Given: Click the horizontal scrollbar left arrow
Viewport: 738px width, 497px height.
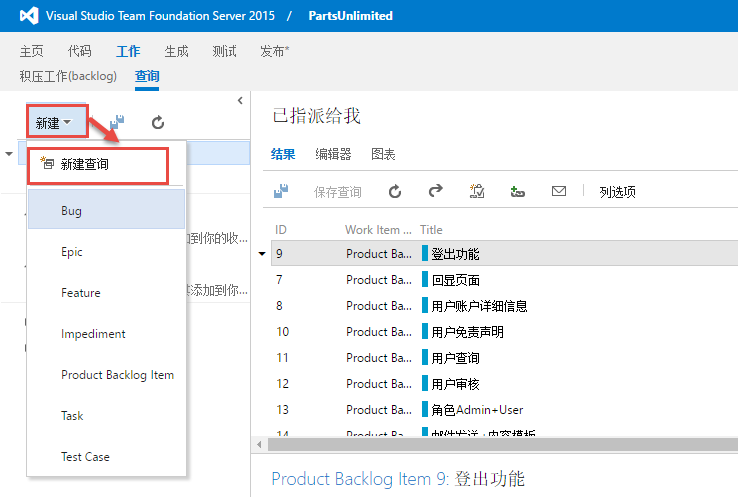Looking at the screenshot, I should (x=259, y=444).
